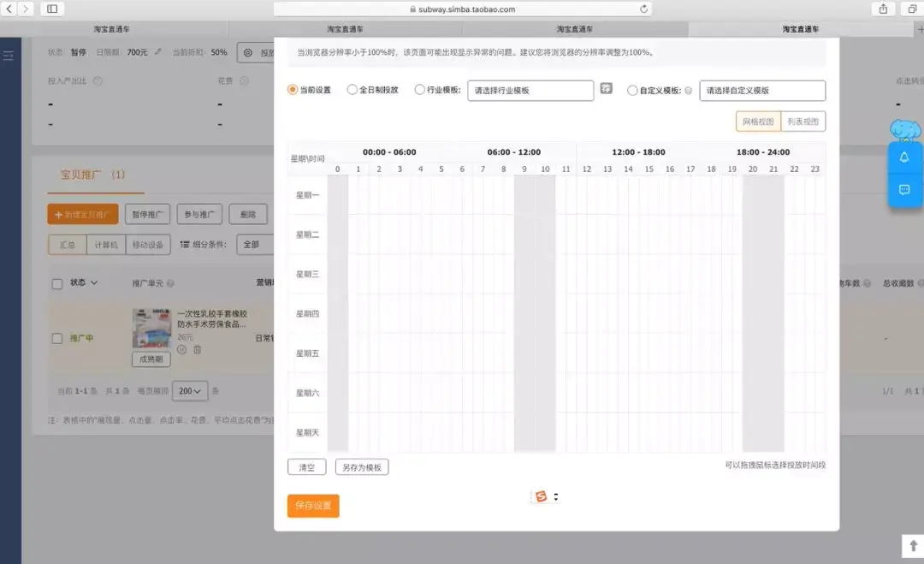Open the chat bubble icon on the right edge
The height and width of the screenshot is (564, 924).
click(904, 190)
